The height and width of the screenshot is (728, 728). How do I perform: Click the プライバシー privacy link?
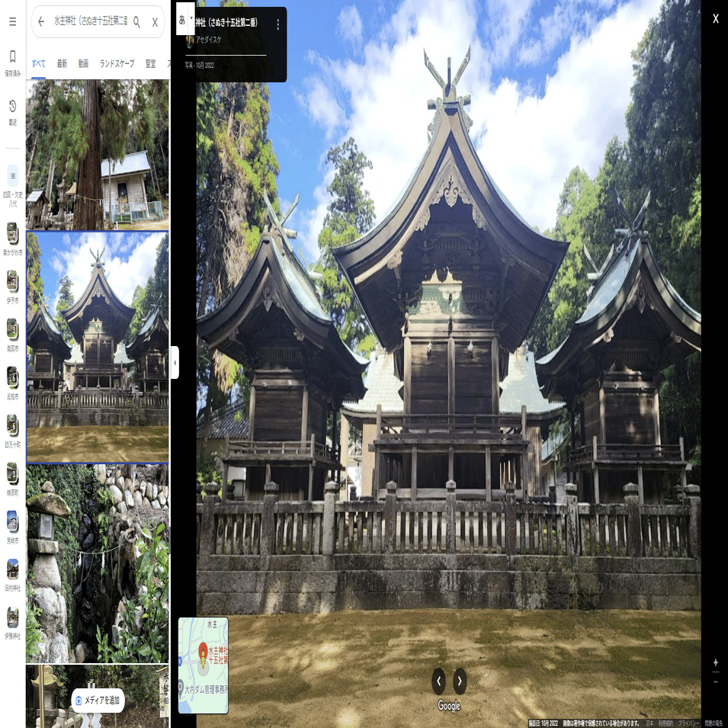(688, 723)
